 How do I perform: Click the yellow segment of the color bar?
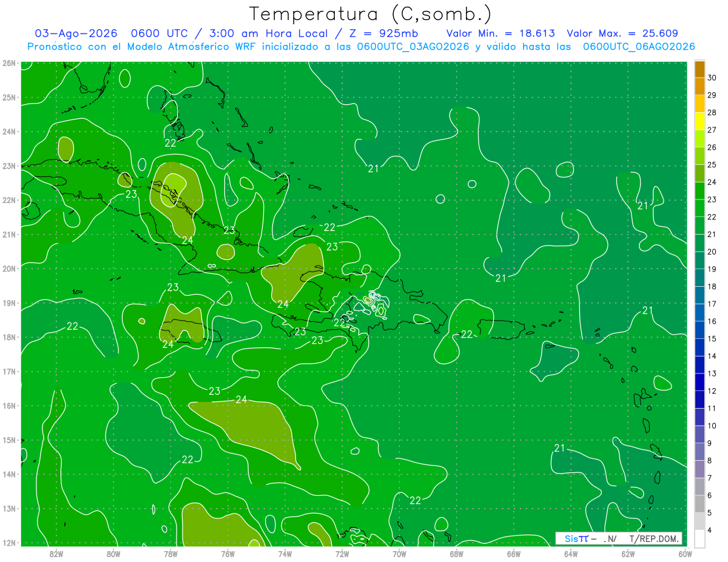coord(699,121)
